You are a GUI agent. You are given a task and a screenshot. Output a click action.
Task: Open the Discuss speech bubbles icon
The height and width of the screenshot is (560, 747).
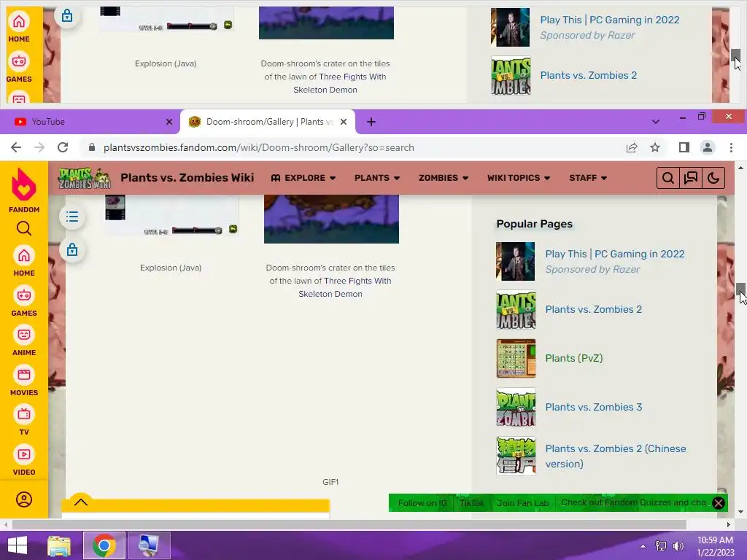(x=691, y=178)
